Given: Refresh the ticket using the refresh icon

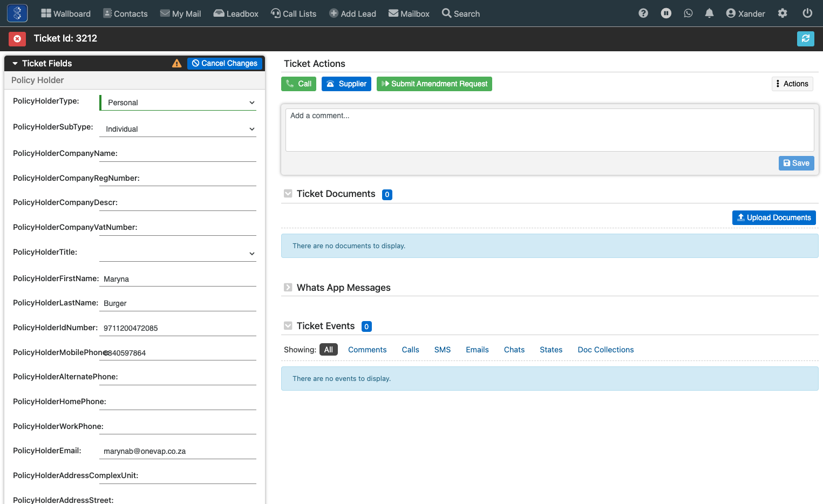Looking at the screenshot, I should (806, 38).
